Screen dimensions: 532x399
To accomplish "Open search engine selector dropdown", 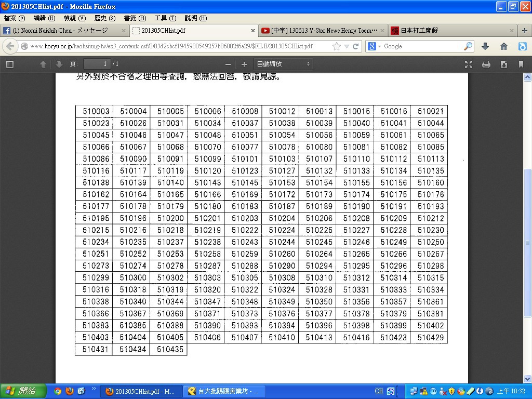I will click(x=374, y=46).
